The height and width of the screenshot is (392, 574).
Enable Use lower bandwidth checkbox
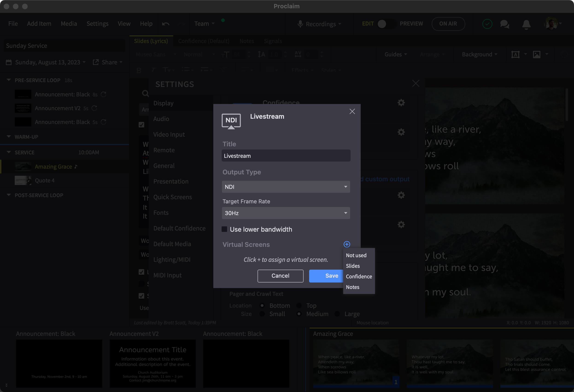point(224,229)
